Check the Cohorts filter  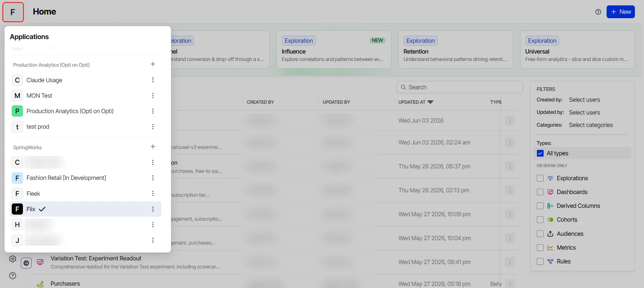pos(540,220)
